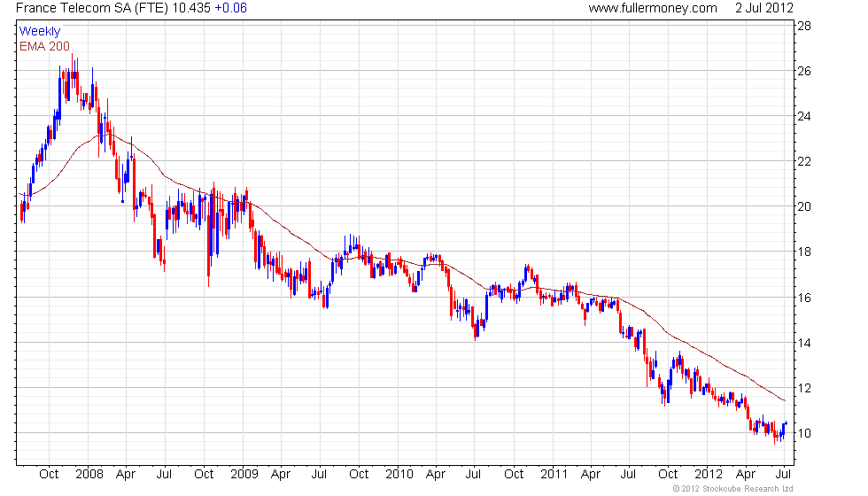Click the 18 price axis label

click(804, 252)
